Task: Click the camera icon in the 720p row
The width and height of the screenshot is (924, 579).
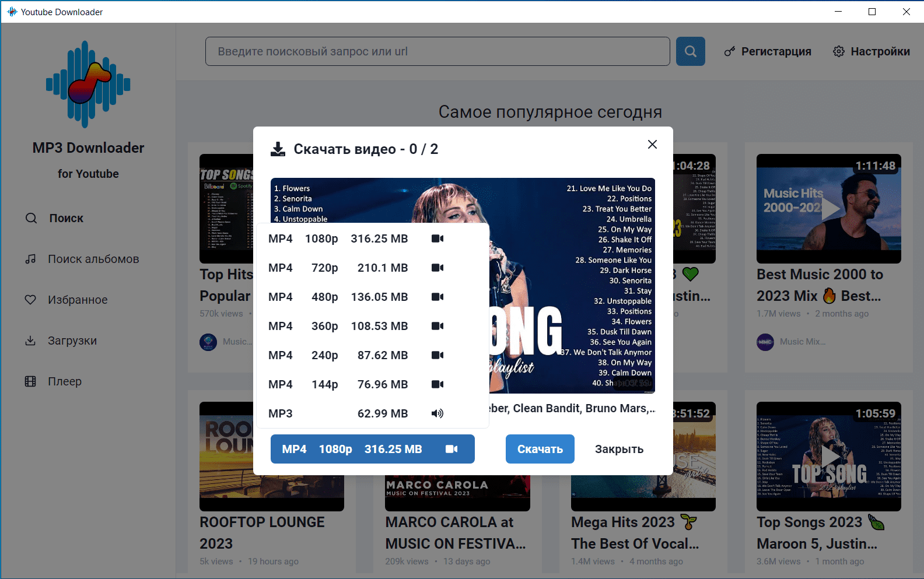Action: [x=437, y=268]
